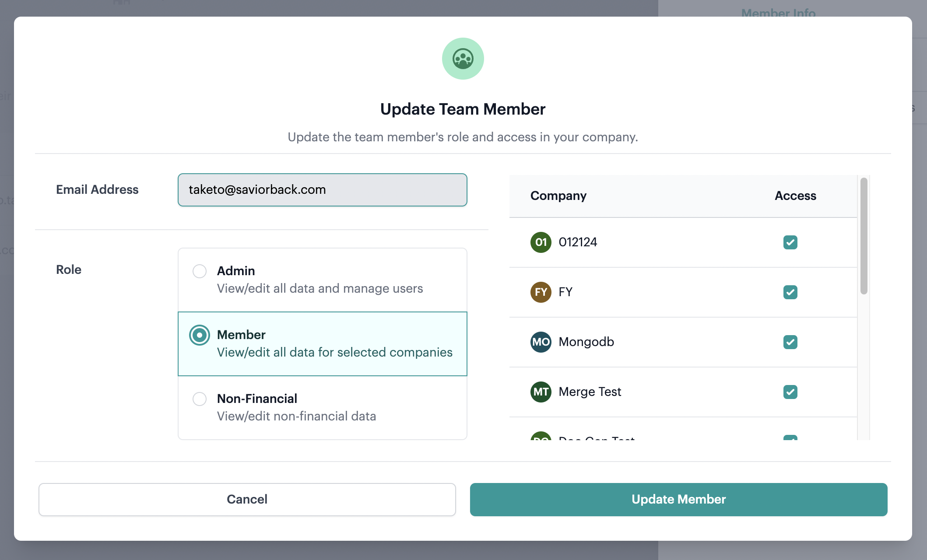Click the Merge Test company name
The width and height of the screenshot is (927, 560).
590,392
